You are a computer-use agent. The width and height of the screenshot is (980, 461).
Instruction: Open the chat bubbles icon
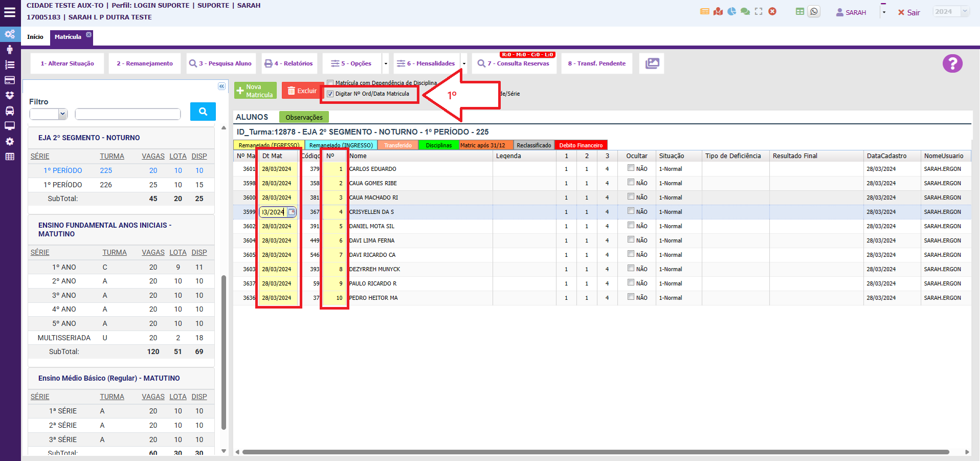(x=745, y=12)
